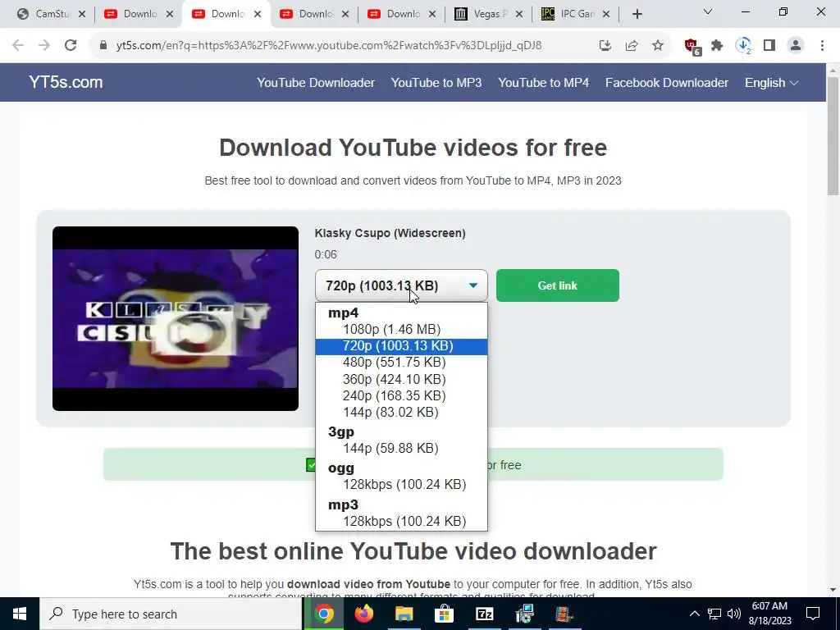The height and width of the screenshot is (630, 840).
Task: Open the Windows Start menu
Action: 20,614
